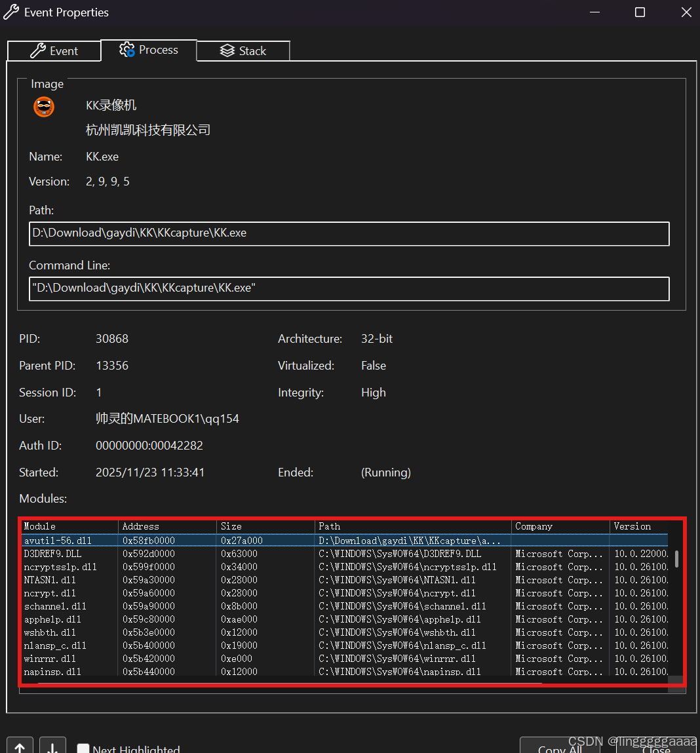Click the PID value 30868

point(112,339)
